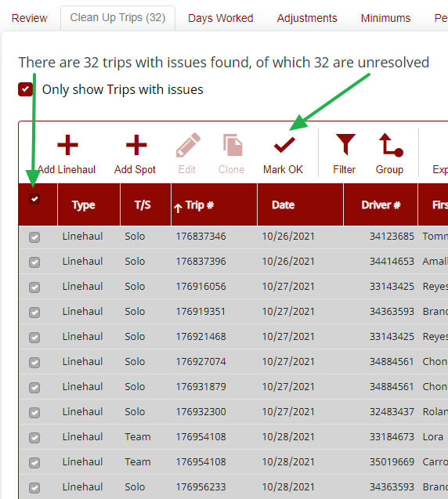Toggle the select-all checkbox in table header
Viewport: 448px width, 499px height.
[34, 199]
